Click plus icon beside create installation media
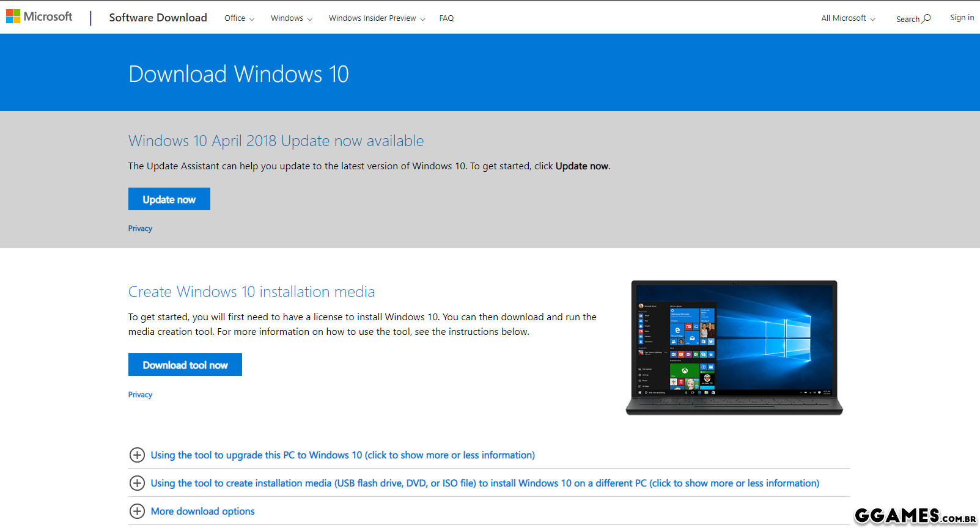The height and width of the screenshot is (528, 980). pyautogui.click(x=137, y=483)
